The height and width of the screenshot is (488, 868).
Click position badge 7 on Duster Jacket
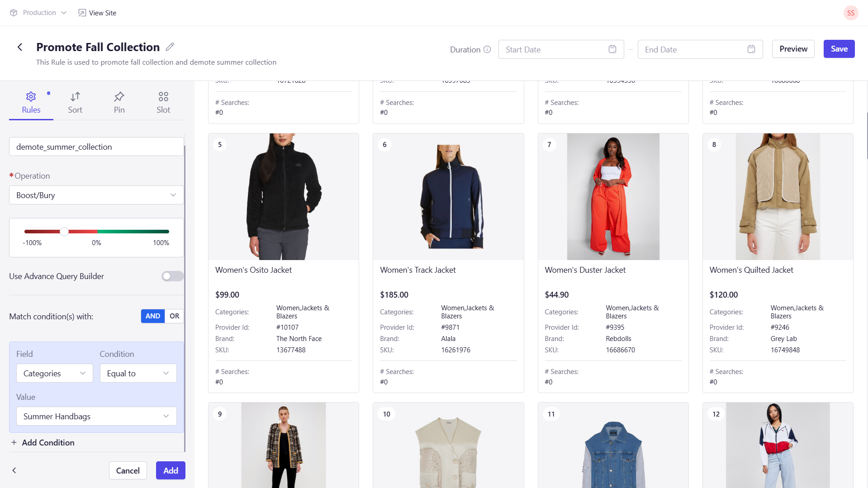(549, 145)
